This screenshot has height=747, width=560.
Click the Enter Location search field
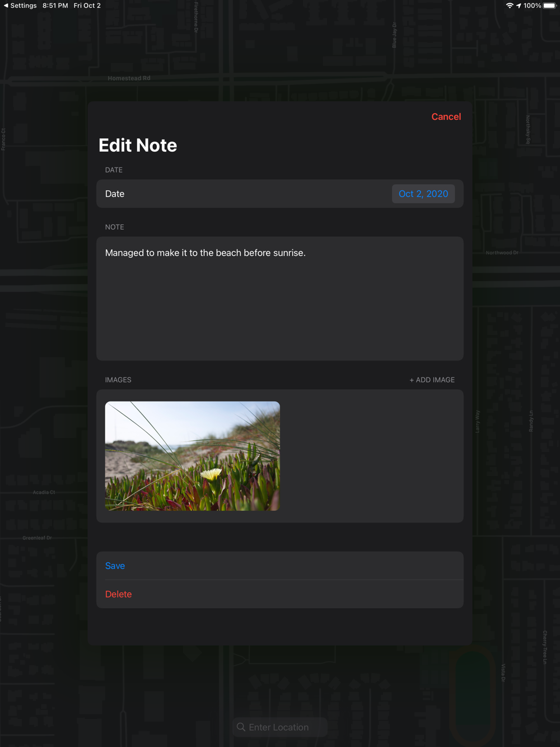click(280, 727)
